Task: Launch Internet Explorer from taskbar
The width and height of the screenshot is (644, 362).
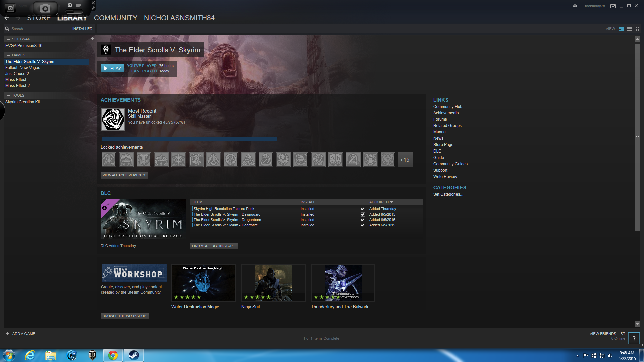Action: pos(30,355)
